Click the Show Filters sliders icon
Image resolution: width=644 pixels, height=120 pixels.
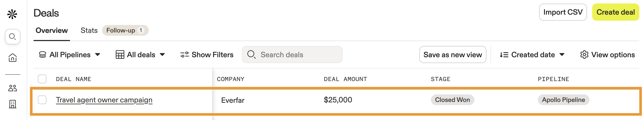point(184,55)
